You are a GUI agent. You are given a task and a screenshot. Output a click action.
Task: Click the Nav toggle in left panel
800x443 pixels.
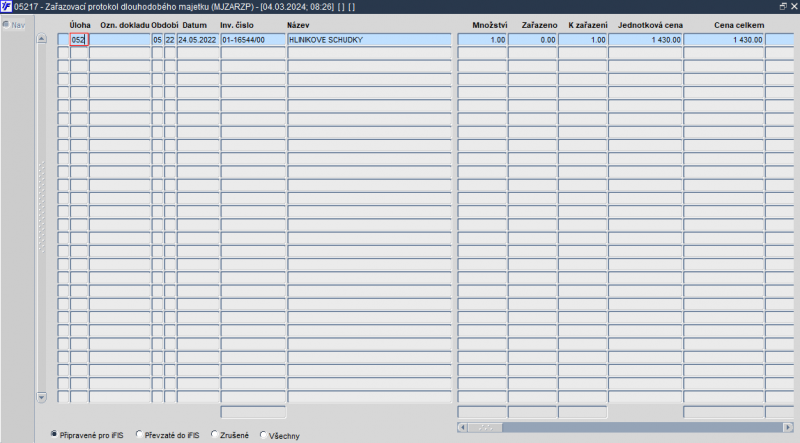coord(14,24)
